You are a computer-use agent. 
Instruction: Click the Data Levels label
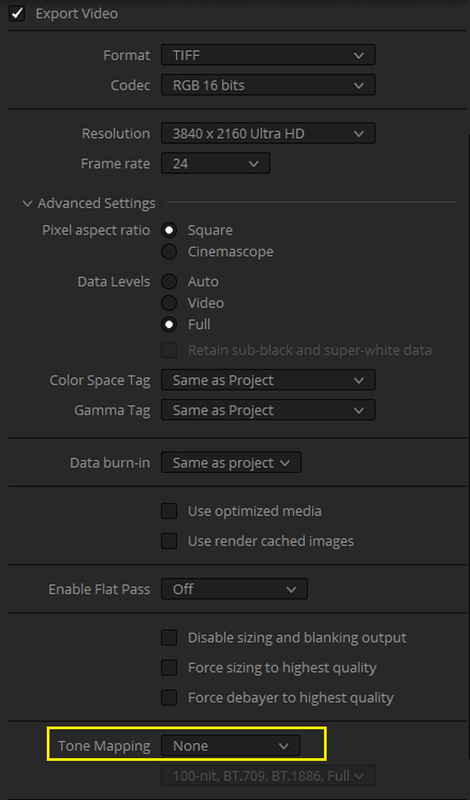pos(114,282)
